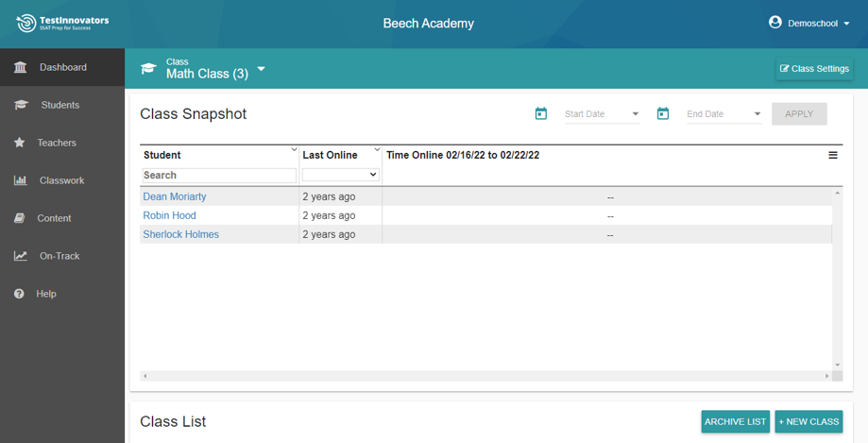Open the Last Online column menu chevron
The height and width of the screenshot is (443, 868).
point(377,149)
